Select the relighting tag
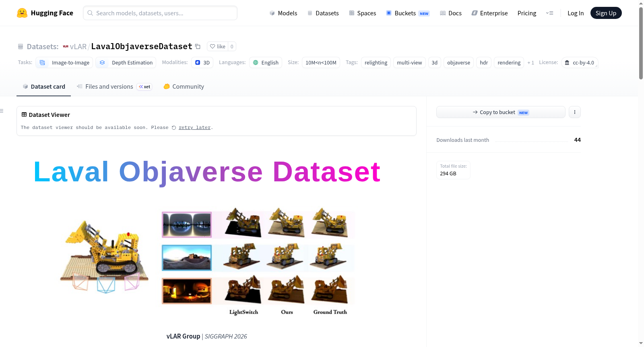 pyautogui.click(x=376, y=62)
